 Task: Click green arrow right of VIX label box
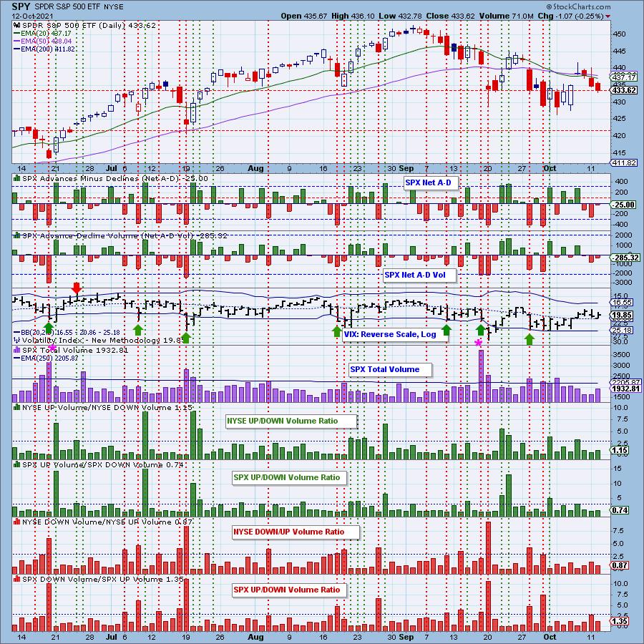[447, 329]
